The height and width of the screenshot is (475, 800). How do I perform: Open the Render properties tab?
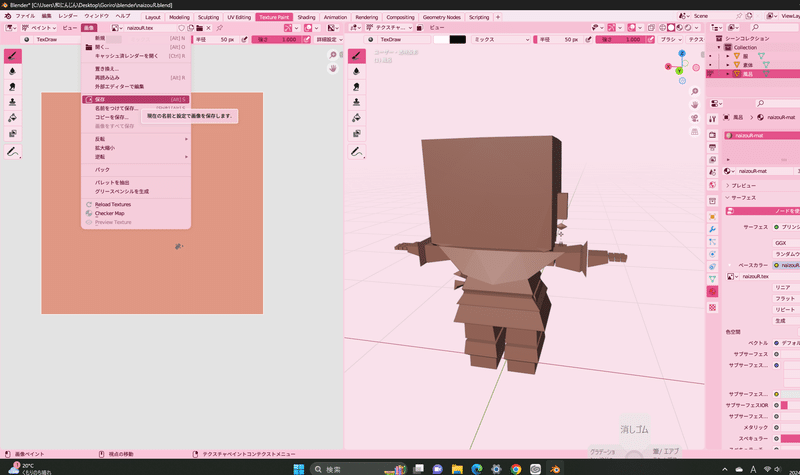click(x=712, y=135)
